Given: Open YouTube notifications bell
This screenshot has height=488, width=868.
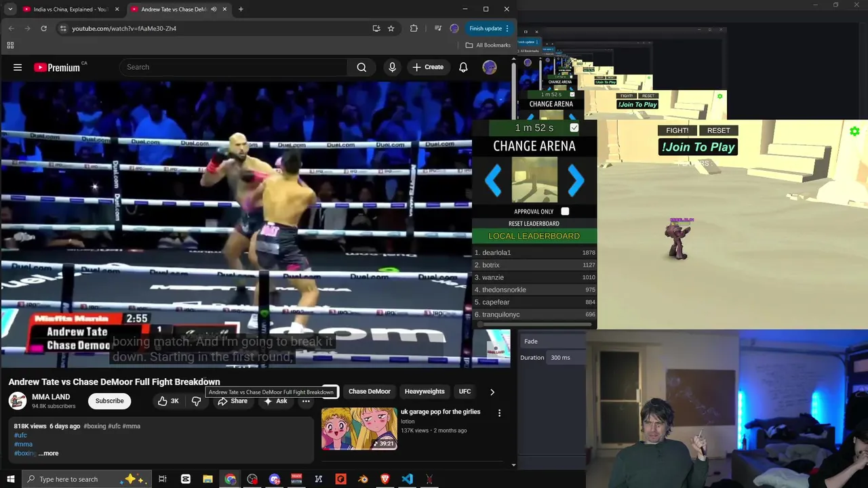Looking at the screenshot, I should 463,67.
